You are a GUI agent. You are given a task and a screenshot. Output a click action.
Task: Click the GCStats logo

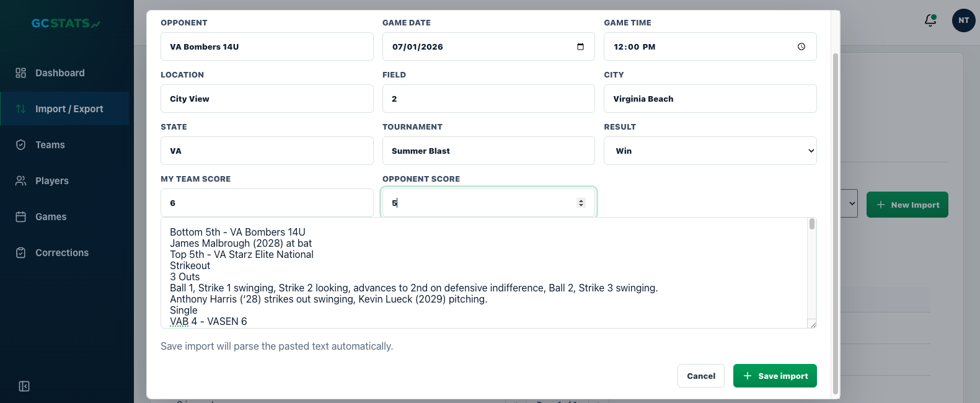(x=66, y=24)
